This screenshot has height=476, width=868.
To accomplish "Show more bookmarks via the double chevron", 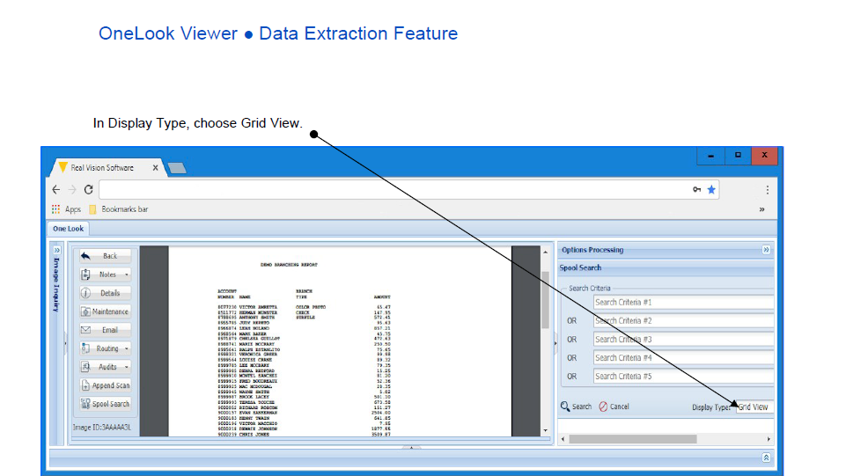I will point(761,209).
